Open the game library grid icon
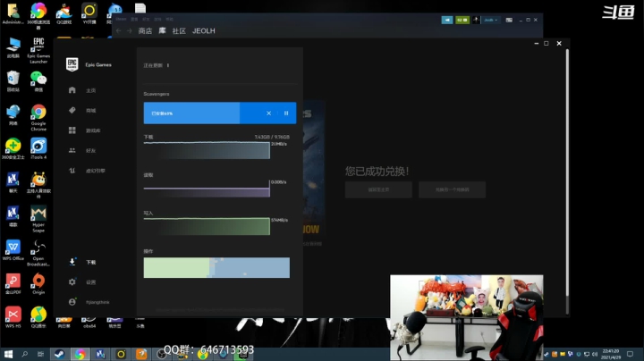The width and height of the screenshot is (644, 361). click(72, 130)
